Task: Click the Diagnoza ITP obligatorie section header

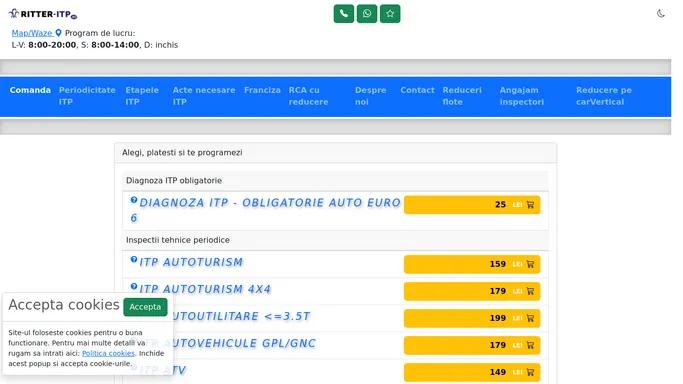Action: click(x=335, y=181)
